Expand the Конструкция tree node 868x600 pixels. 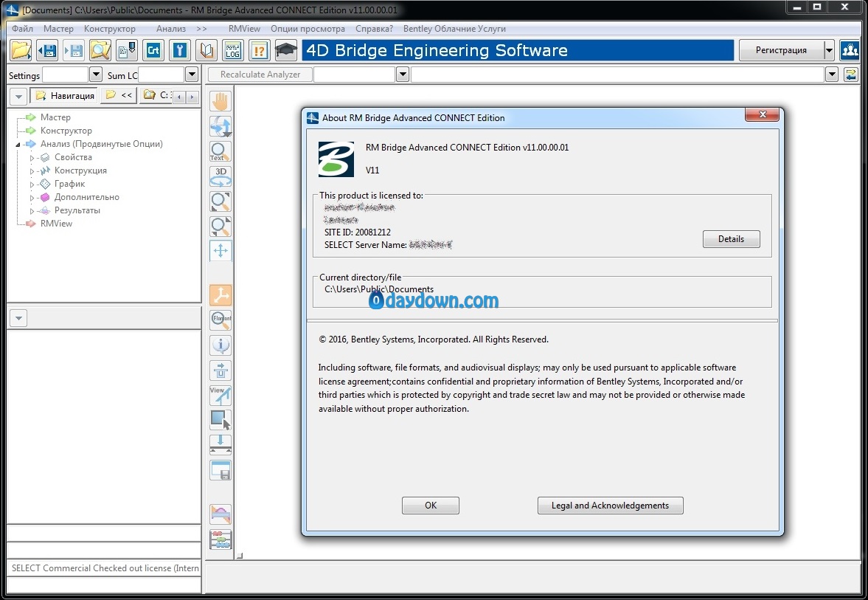pyautogui.click(x=32, y=171)
